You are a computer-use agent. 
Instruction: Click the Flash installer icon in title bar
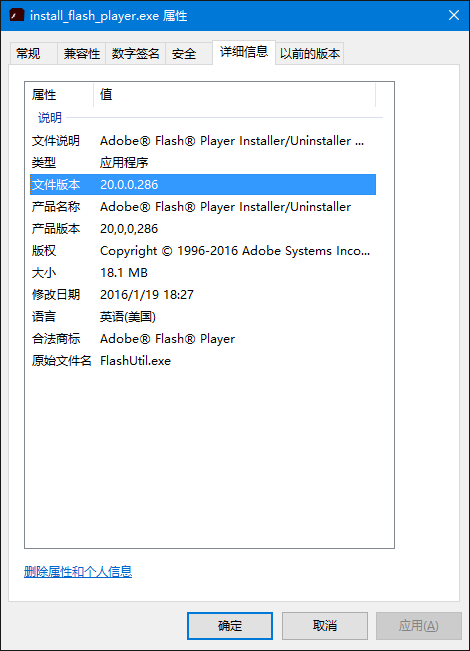point(17,15)
